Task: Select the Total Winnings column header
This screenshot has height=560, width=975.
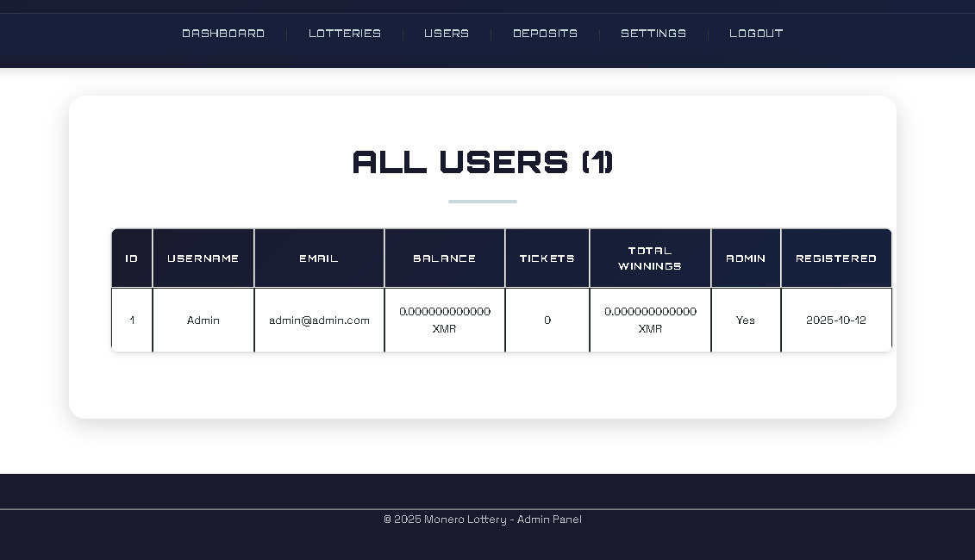Action: pyautogui.click(x=650, y=258)
